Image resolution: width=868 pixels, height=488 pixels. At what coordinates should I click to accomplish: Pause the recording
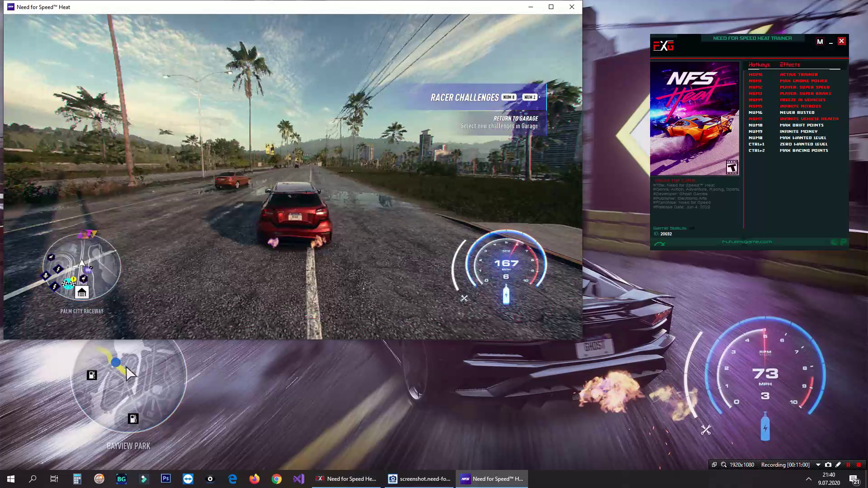[x=848, y=465]
